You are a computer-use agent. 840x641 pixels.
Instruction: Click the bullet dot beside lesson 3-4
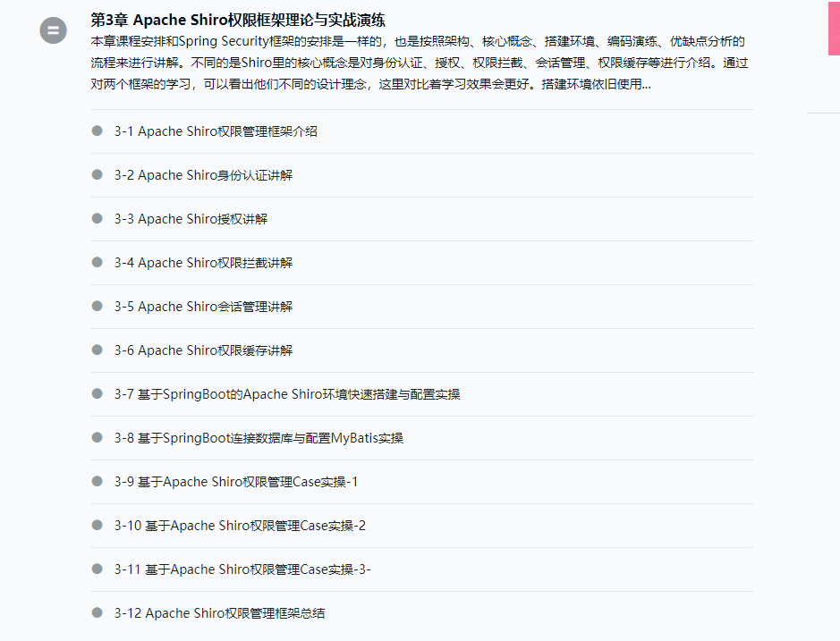97,263
